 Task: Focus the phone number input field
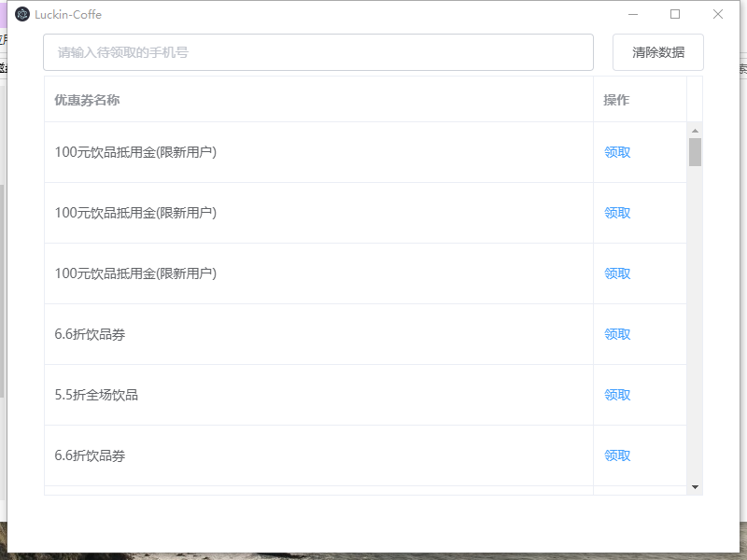(318, 52)
